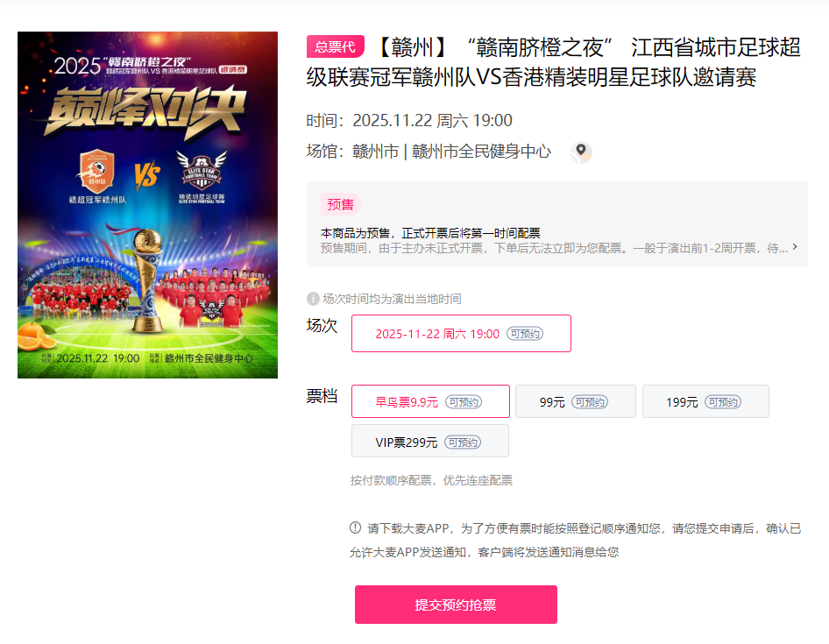Choose the 99元 ticket tier

click(x=575, y=402)
